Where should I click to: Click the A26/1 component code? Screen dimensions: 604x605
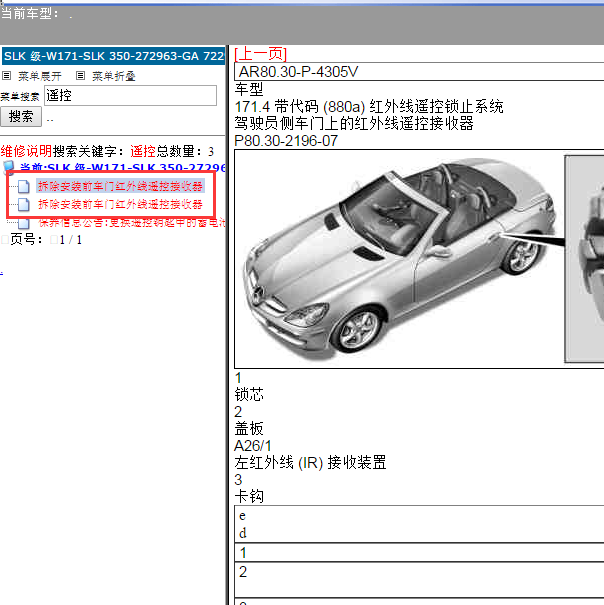coord(253,446)
